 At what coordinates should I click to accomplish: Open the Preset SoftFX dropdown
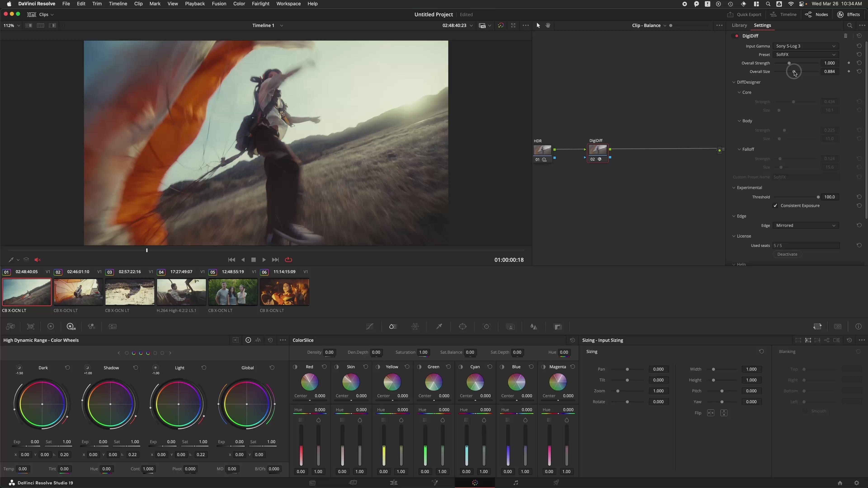pos(805,54)
